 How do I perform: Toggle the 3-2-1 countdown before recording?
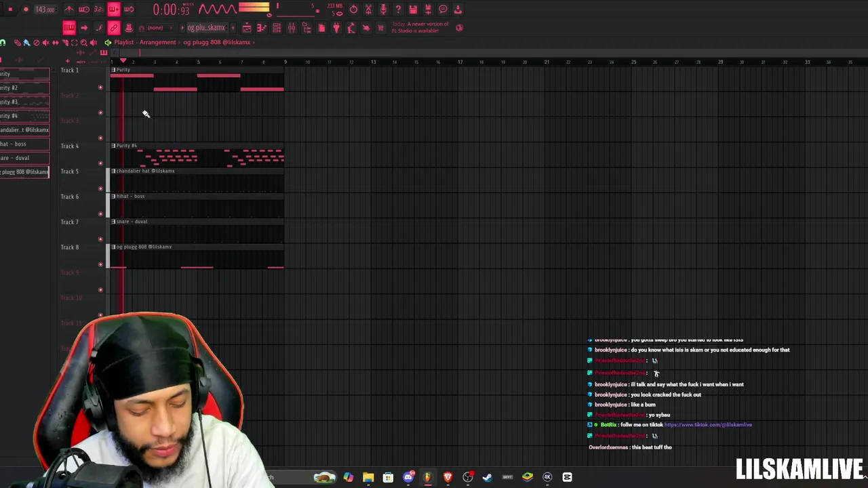99,9
